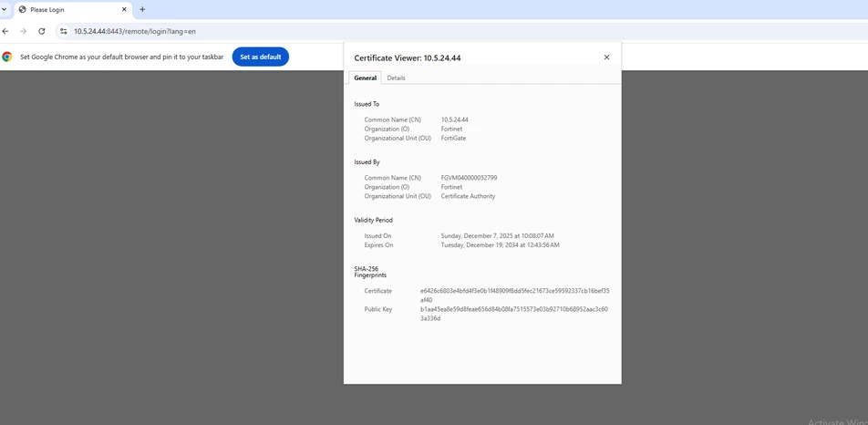Reload the page with the refresh icon

point(42,32)
